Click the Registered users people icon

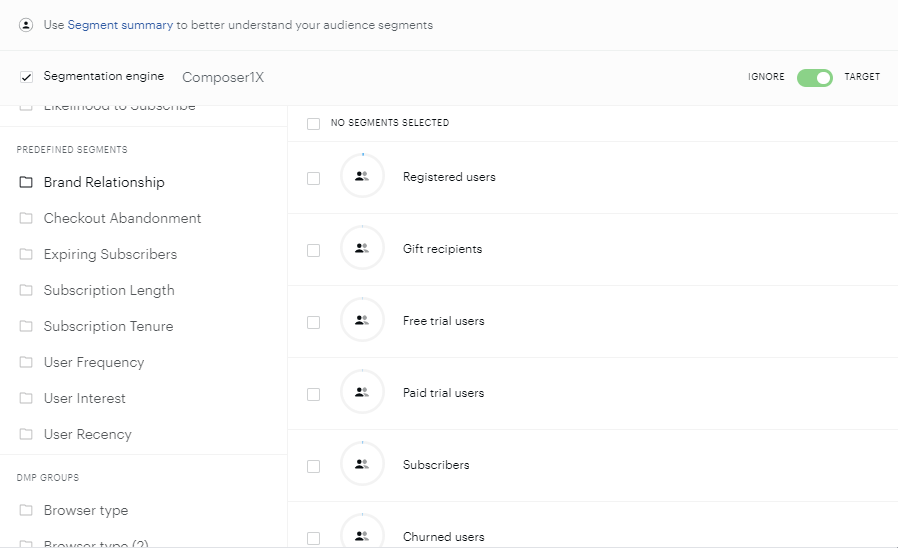[x=362, y=176]
